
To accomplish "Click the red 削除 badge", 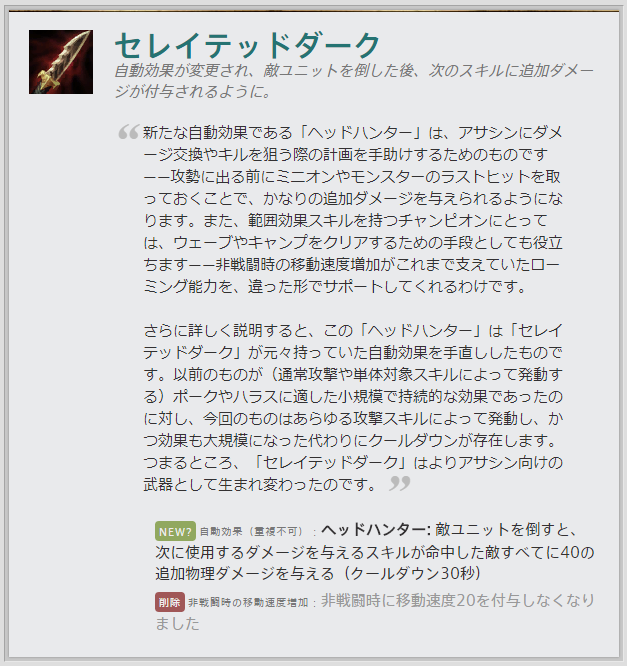I will [x=169, y=602].
